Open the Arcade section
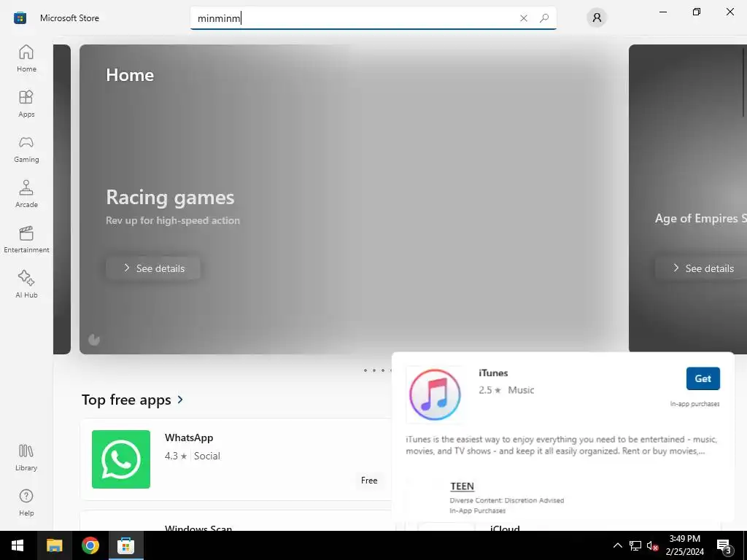The width and height of the screenshot is (747, 560). tap(26, 194)
